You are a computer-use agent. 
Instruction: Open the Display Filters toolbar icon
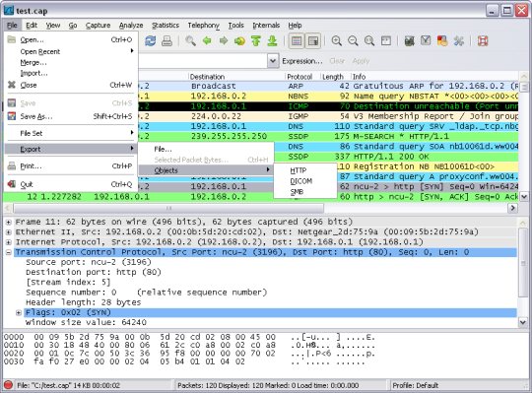(426, 41)
